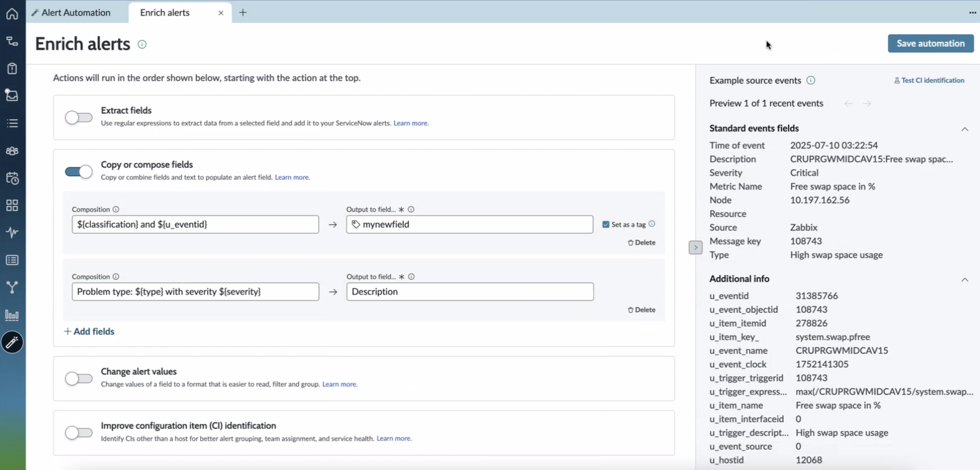
Task: Open the table list sidebar icon
Action: pyautogui.click(x=12, y=260)
